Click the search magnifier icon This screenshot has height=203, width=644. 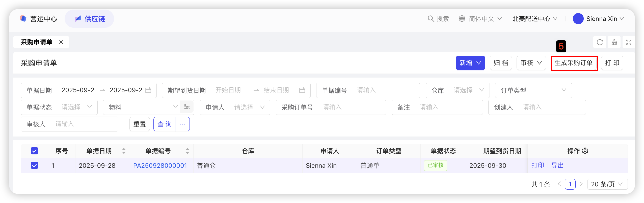[431, 19]
